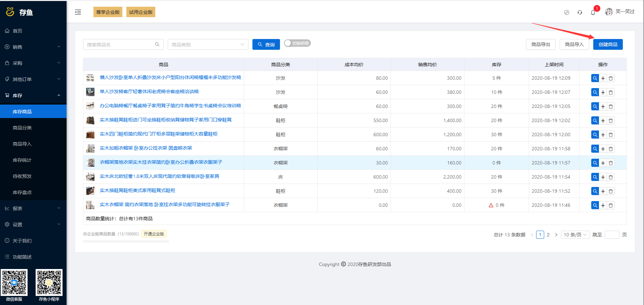
Task: Expand the 其他订单 sidebar menu
Action: pyautogui.click(x=33, y=79)
